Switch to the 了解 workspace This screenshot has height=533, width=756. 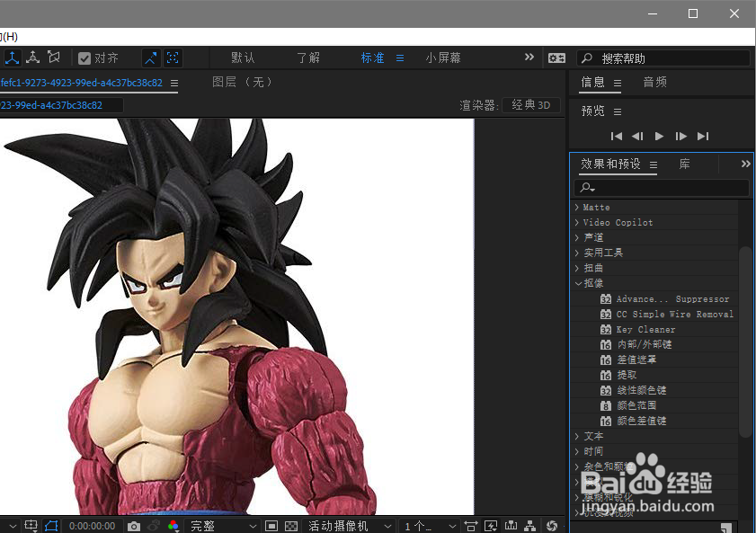[x=308, y=58]
